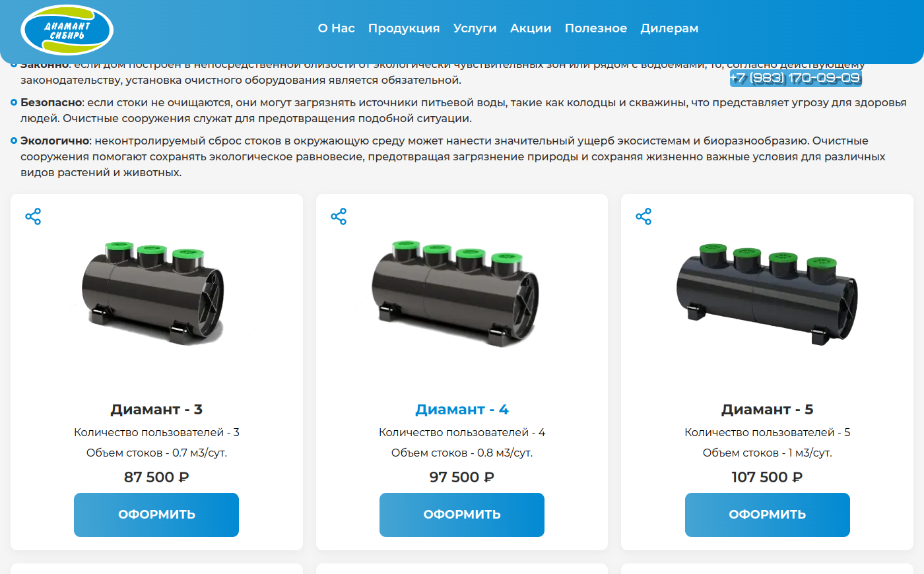This screenshot has width=924, height=574.
Task: Share the Диамант - 5 product card
Action: pos(643,216)
